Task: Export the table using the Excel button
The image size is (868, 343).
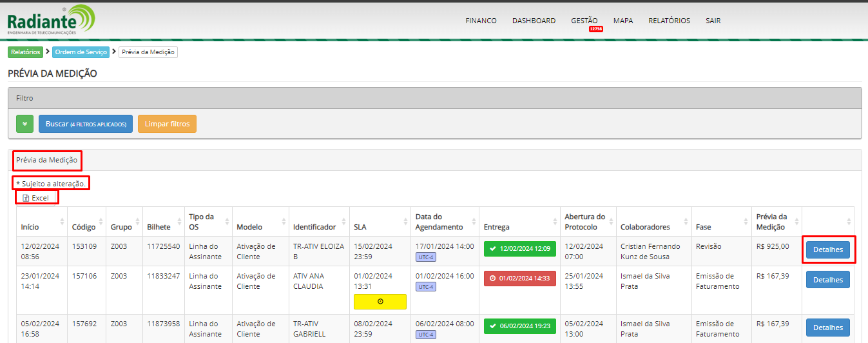Action: (36, 198)
